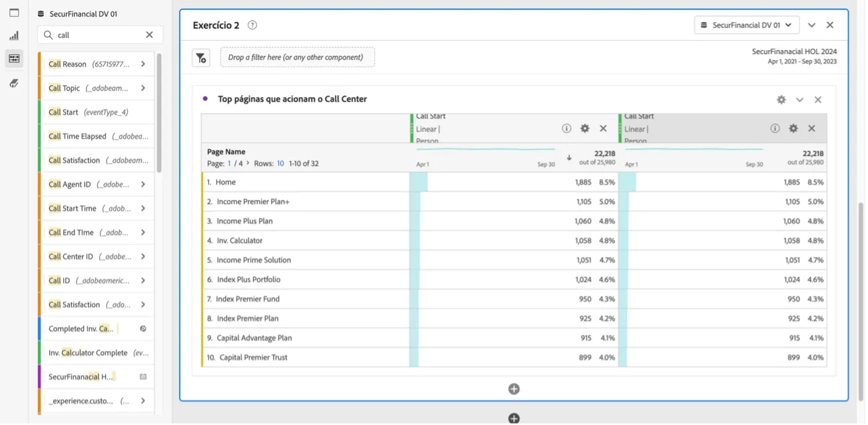This screenshot has height=425, width=868.
Task: Click the sort arrow on first Call Start column
Action: [x=569, y=158]
